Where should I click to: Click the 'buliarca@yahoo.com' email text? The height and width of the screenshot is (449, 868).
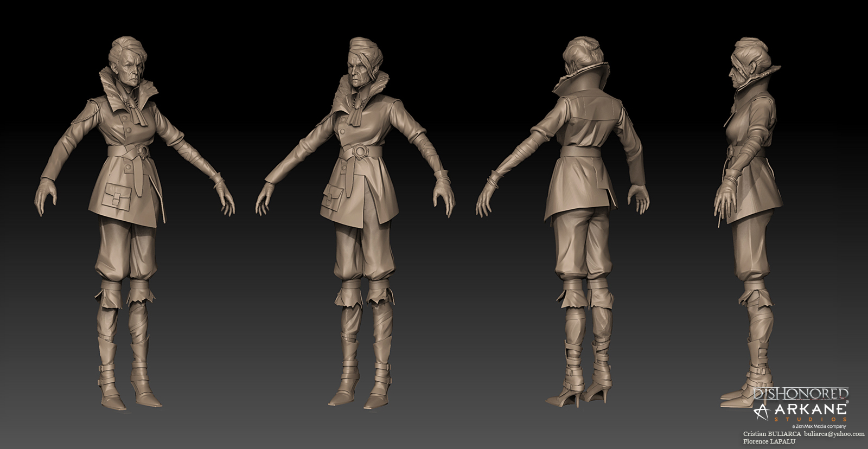pos(834,434)
